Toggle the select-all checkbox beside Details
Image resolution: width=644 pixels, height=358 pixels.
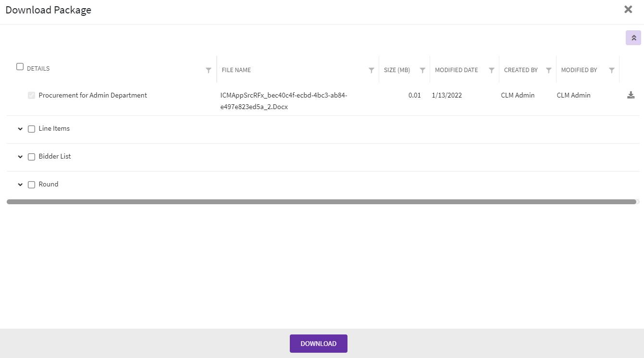point(20,67)
